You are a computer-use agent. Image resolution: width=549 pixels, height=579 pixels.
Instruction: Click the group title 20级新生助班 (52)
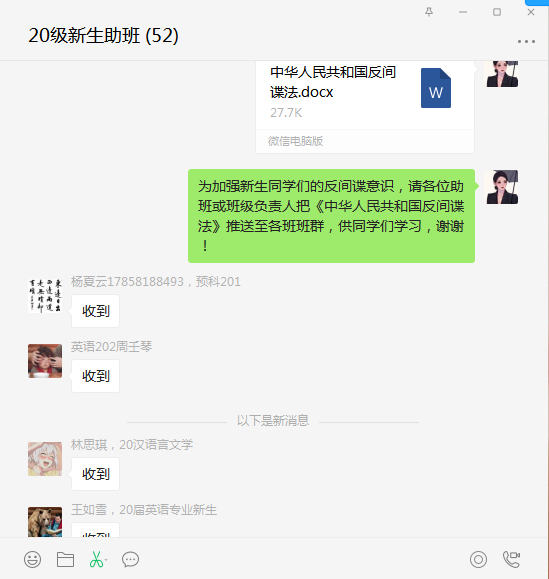click(x=103, y=36)
